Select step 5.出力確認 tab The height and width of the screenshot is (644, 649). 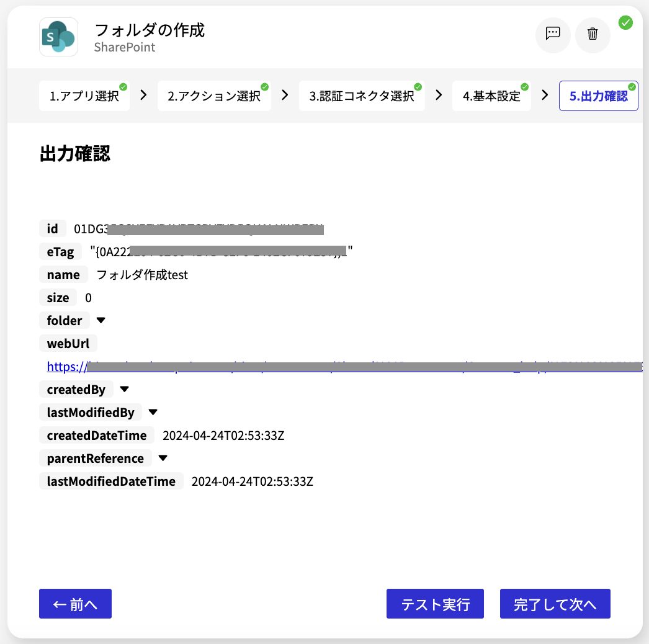(x=599, y=96)
